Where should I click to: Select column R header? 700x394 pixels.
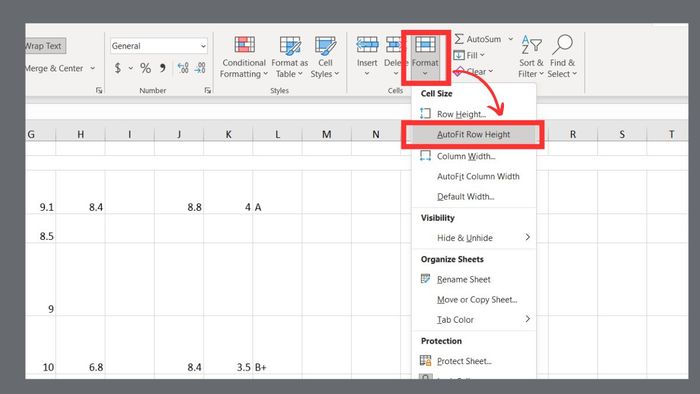[x=573, y=134]
